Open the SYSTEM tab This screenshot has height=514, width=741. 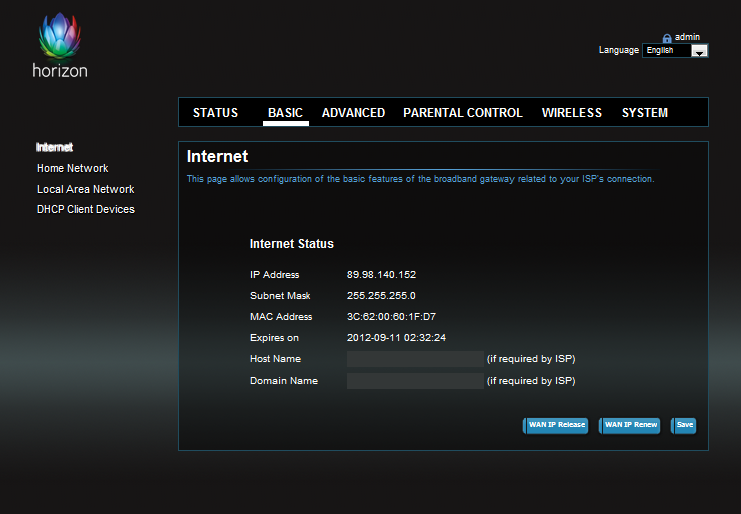point(645,113)
